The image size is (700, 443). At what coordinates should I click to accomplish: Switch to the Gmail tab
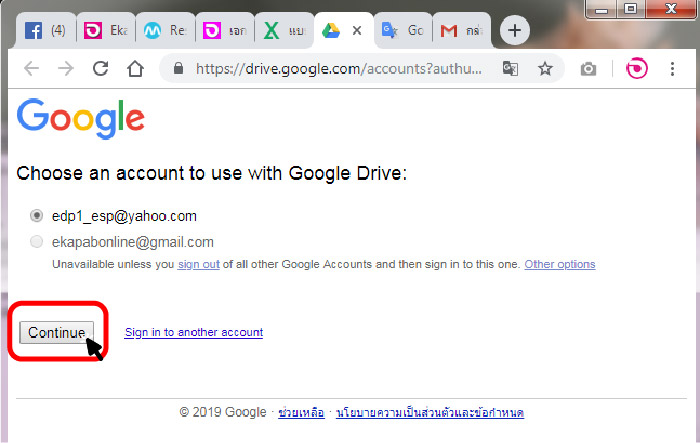click(462, 30)
